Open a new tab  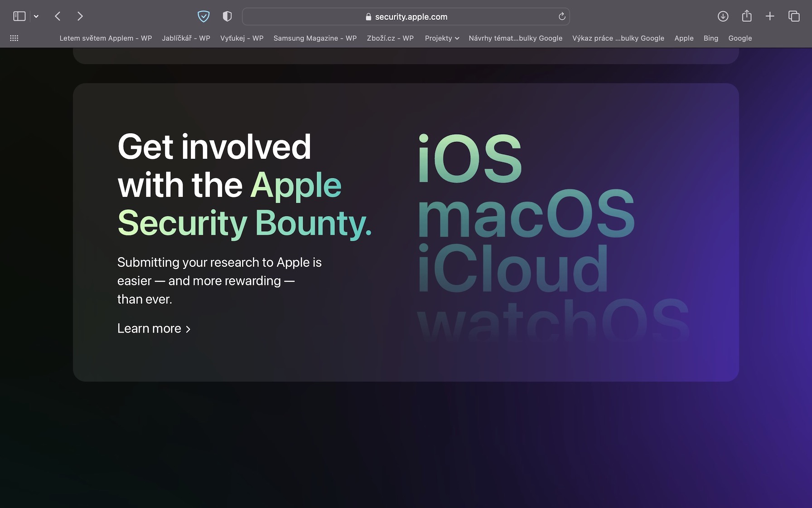770,16
